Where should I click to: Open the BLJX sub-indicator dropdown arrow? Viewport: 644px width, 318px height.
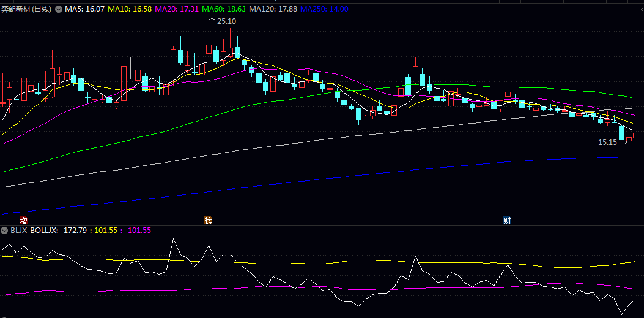pos(4,231)
